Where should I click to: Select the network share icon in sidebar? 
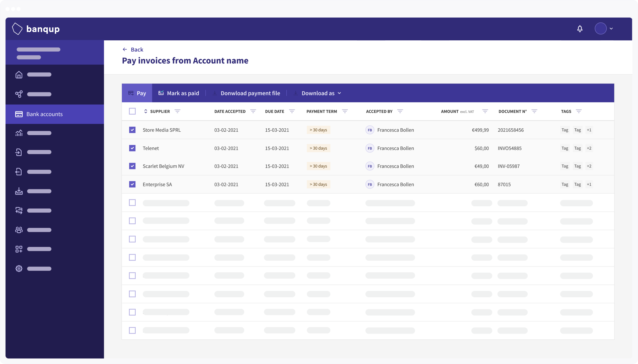click(x=19, y=94)
